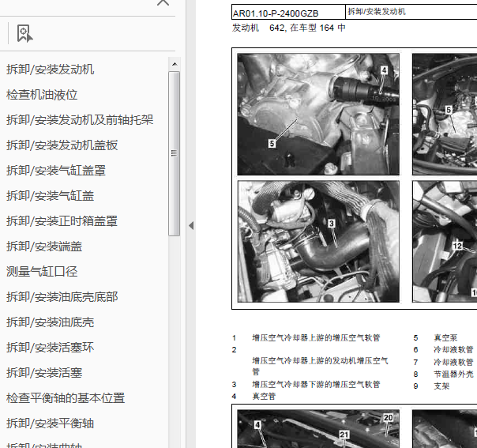Screen dimensions: 477x448
Task: Open bookmark 拆卸/安装油底壳
Action: 51,322
